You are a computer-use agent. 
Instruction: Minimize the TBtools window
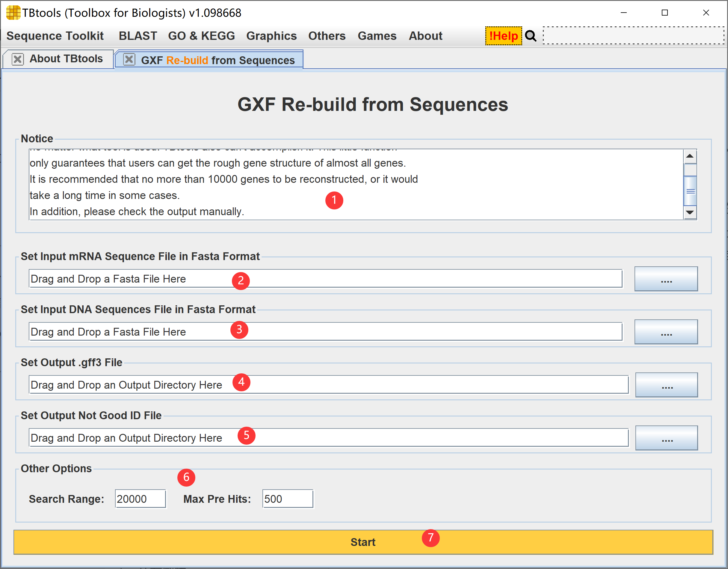[x=624, y=13]
